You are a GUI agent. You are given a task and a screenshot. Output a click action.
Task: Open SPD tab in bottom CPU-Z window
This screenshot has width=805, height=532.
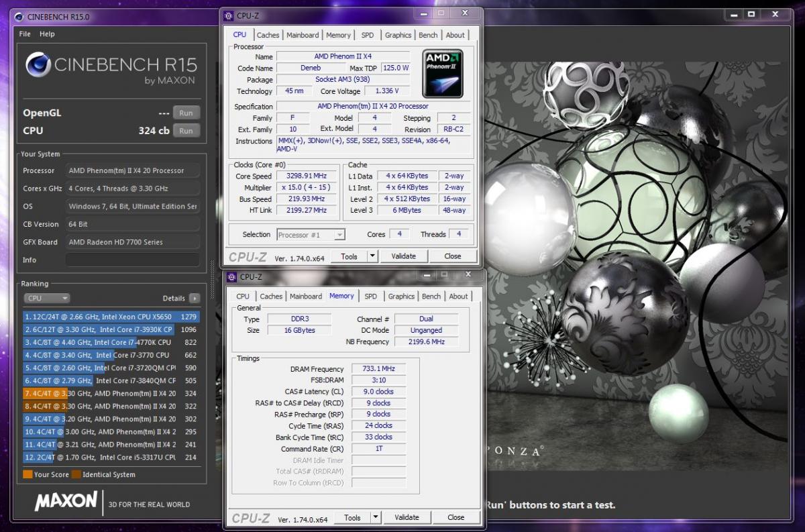click(371, 296)
